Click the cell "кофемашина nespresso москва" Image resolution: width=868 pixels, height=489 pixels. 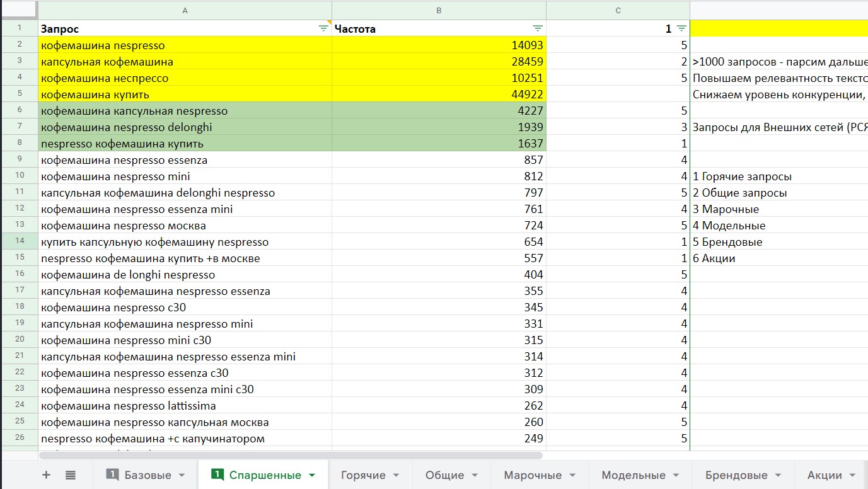185,226
